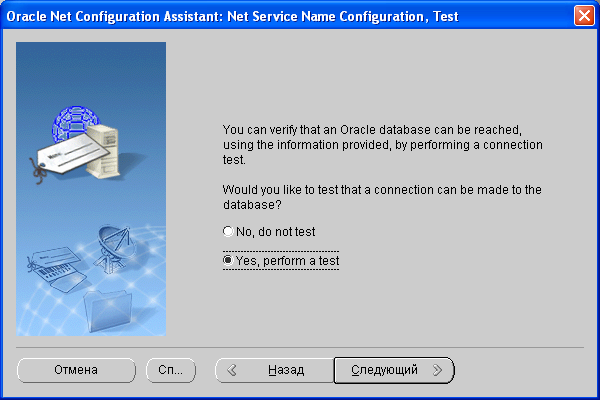600x400 pixels.
Task: Click the text "Would you like to test that a connection"
Action: 327,190
